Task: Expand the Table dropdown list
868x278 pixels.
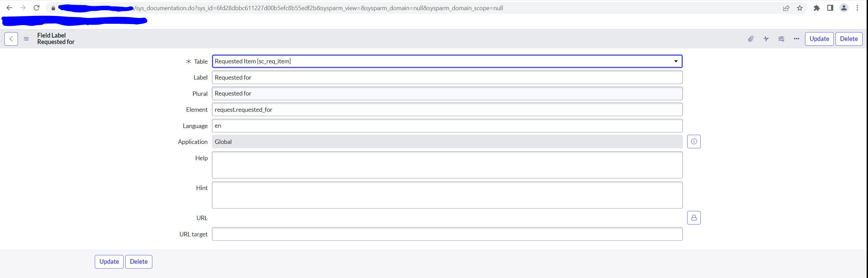Action: coord(447,61)
